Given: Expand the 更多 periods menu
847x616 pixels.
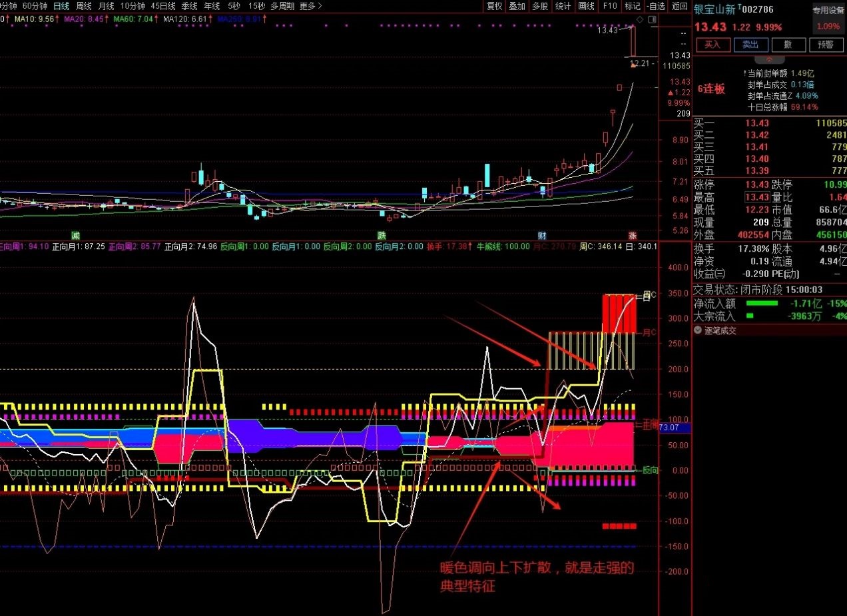Looking at the screenshot, I should click(x=310, y=6).
